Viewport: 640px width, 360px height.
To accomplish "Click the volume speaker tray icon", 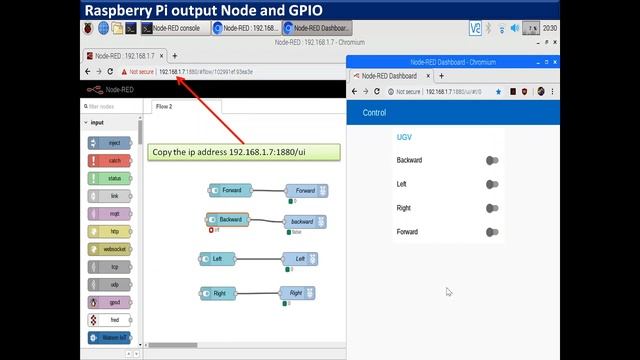I will pos(515,28).
